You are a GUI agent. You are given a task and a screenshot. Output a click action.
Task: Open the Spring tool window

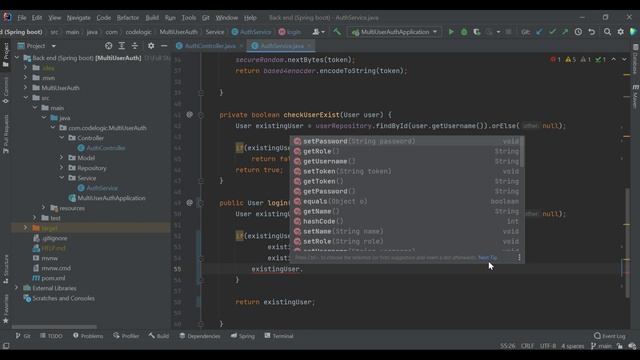242,336
